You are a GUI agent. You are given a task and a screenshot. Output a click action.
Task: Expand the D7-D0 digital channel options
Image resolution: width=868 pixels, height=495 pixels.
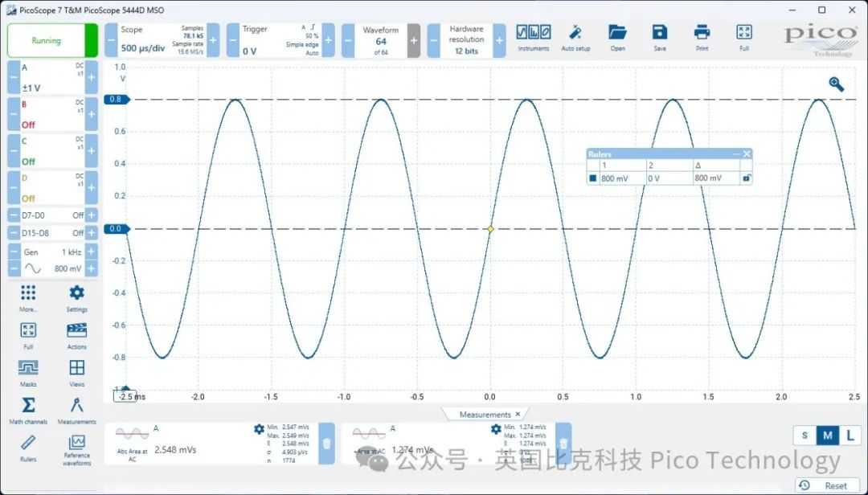click(x=91, y=215)
